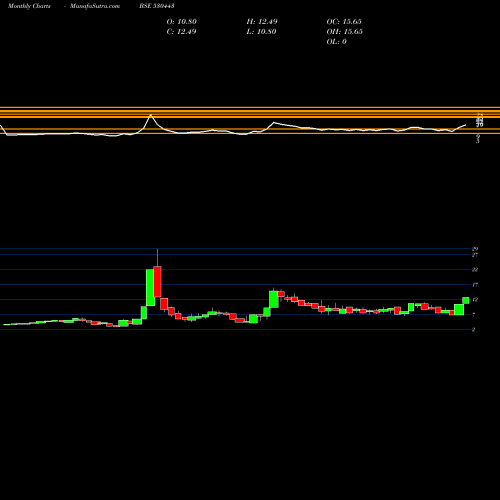Image resolution: width=500 pixels, height=500 pixels.
Task: Click the open value 'O: 10.80'
Action: point(182,22)
